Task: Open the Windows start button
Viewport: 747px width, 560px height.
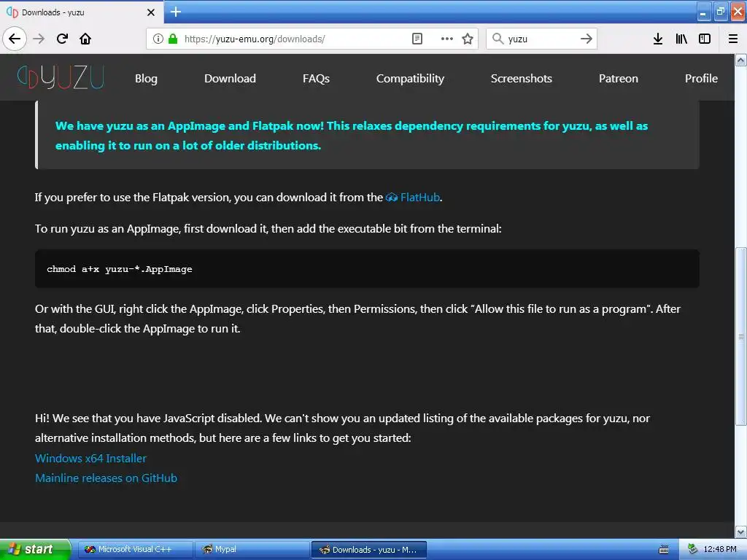Action: [35, 549]
